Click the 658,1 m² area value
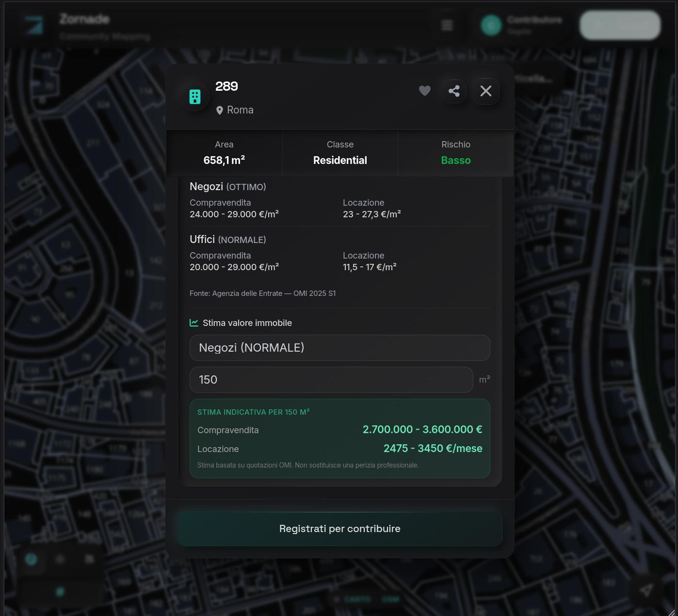This screenshot has height=616, width=678. click(x=224, y=160)
